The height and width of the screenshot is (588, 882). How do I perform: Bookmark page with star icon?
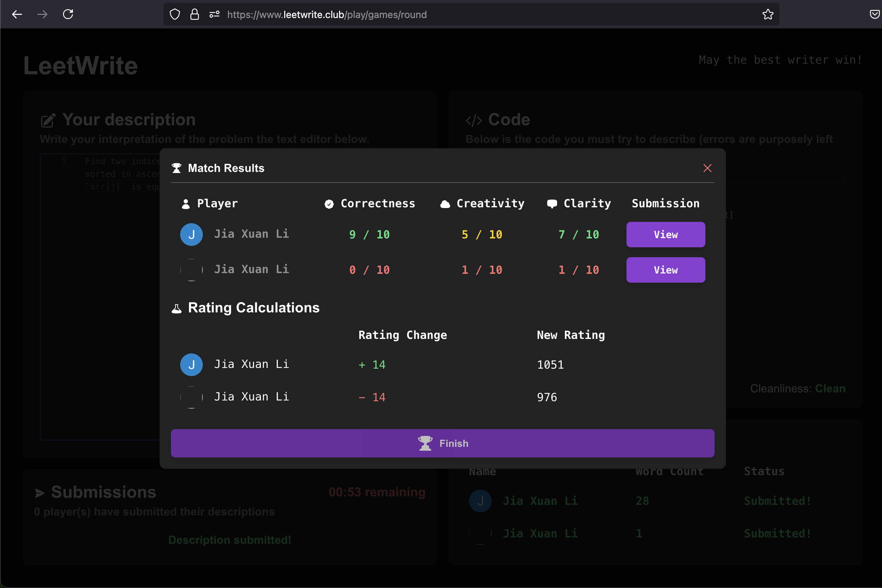click(768, 15)
